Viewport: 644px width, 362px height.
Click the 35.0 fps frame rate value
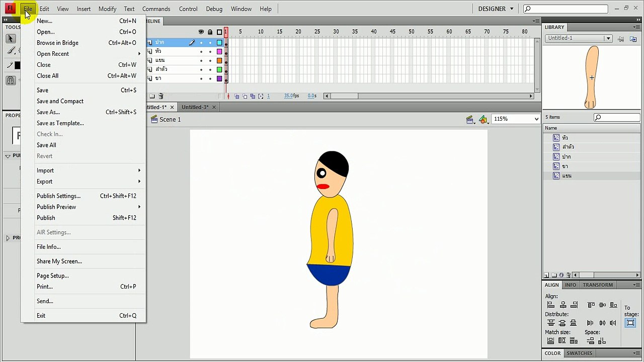coord(291,96)
